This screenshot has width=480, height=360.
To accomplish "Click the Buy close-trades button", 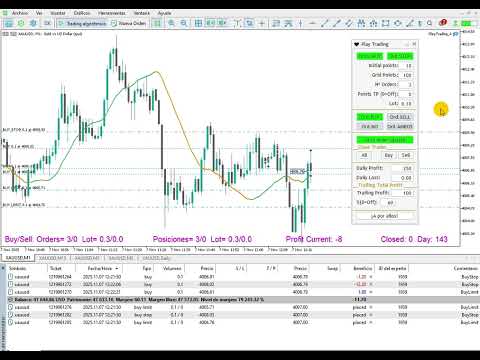I will click(389, 155).
